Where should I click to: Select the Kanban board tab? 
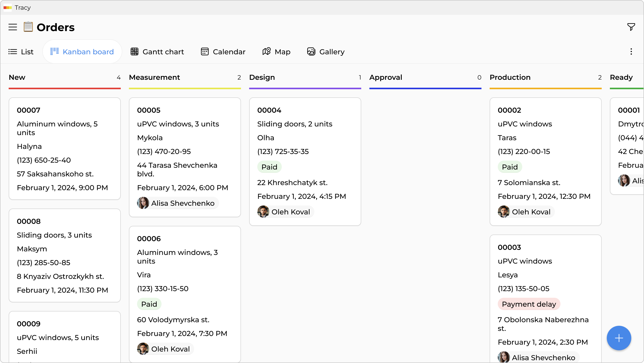(82, 51)
